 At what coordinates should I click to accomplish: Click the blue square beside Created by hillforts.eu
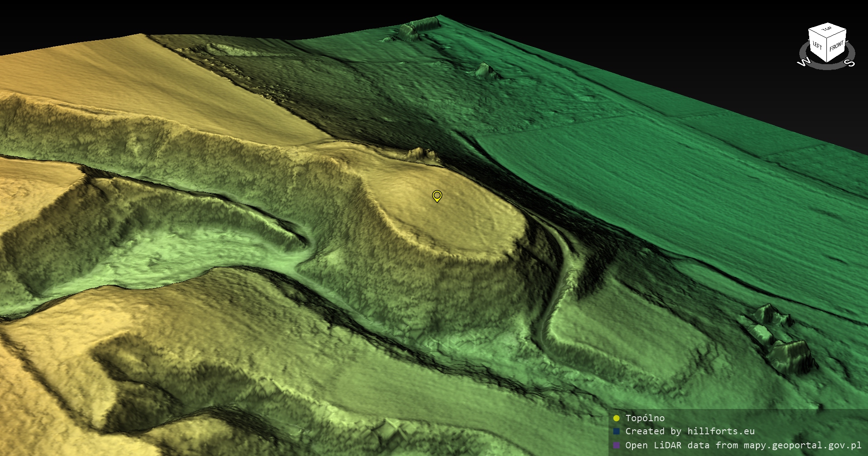click(x=616, y=432)
